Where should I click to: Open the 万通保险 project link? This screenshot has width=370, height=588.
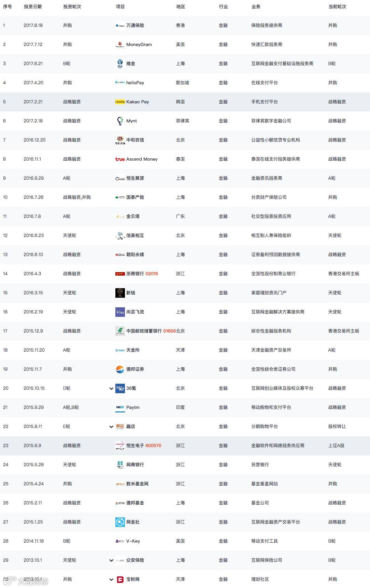[135, 26]
